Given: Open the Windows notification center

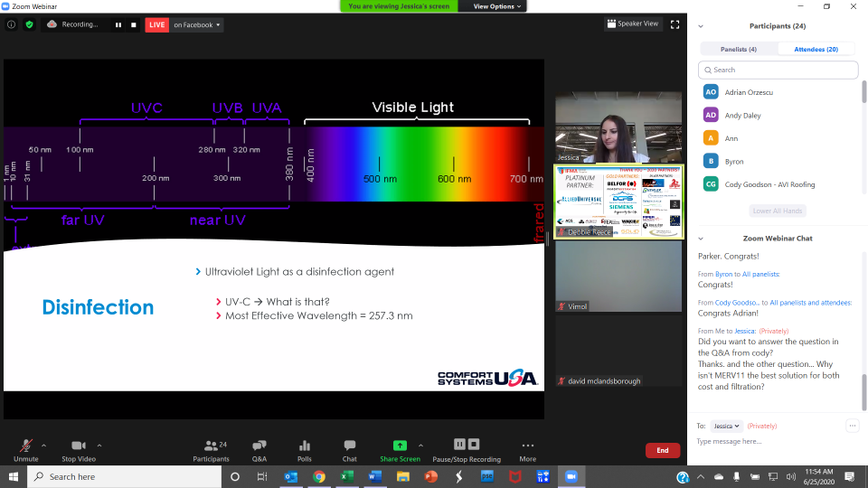Looking at the screenshot, I should coord(849,476).
